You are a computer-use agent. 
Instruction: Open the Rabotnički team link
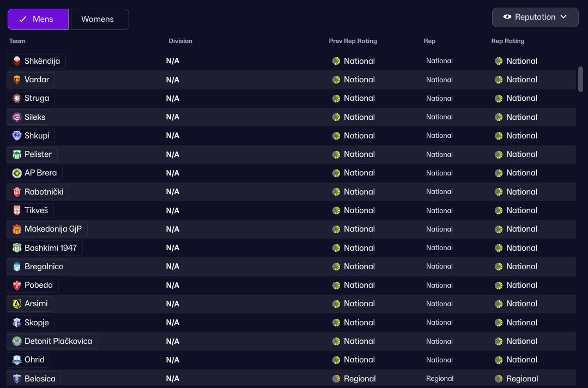click(38, 192)
